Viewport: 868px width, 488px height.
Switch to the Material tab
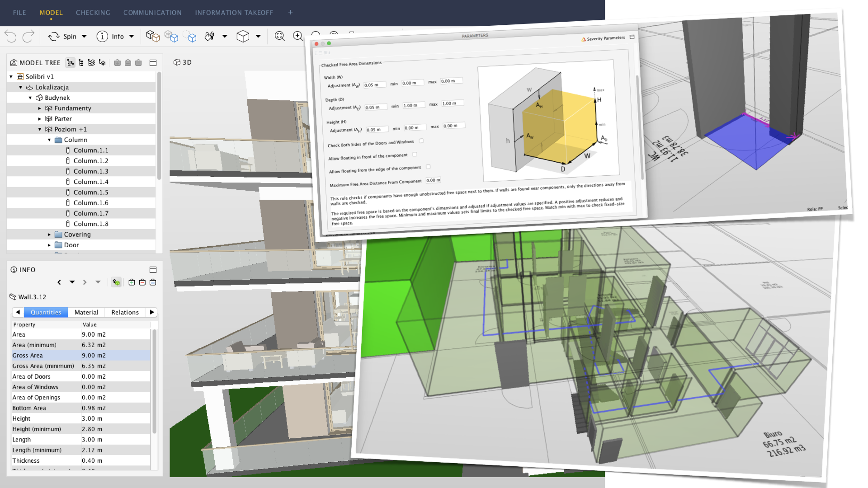coord(86,312)
